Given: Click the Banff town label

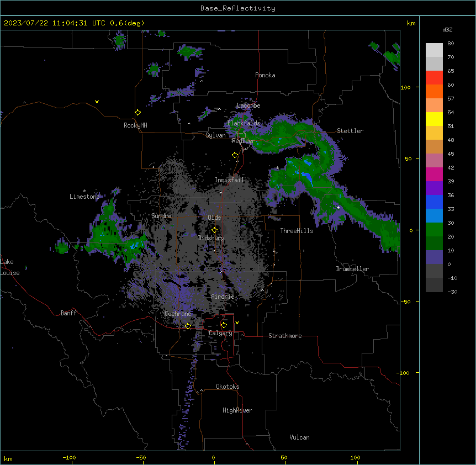Looking at the screenshot, I should [68, 313].
